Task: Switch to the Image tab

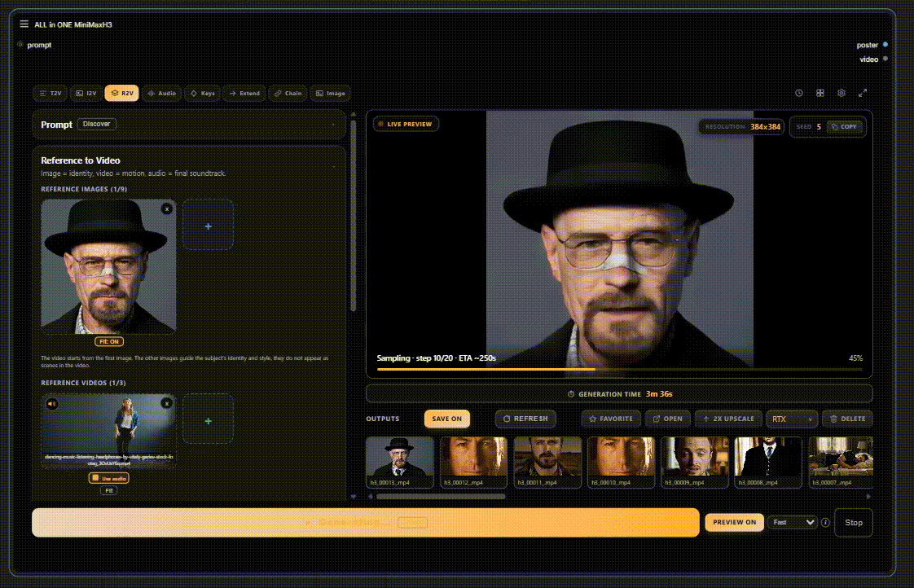Action: pyautogui.click(x=331, y=93)
